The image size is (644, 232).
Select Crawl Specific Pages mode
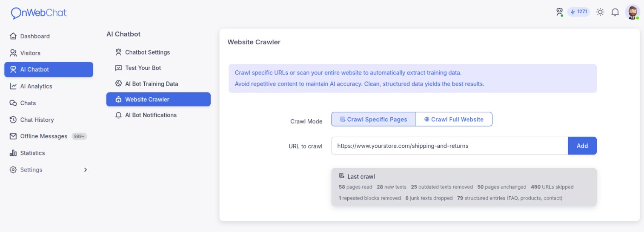tap(373, 119)
